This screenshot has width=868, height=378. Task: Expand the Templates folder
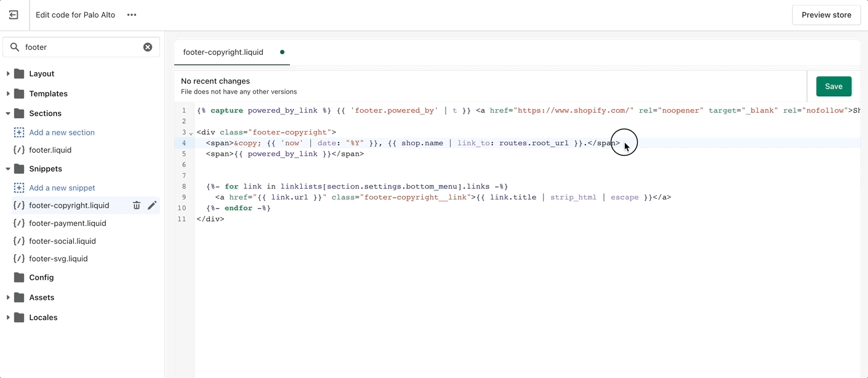coord(8,94)
